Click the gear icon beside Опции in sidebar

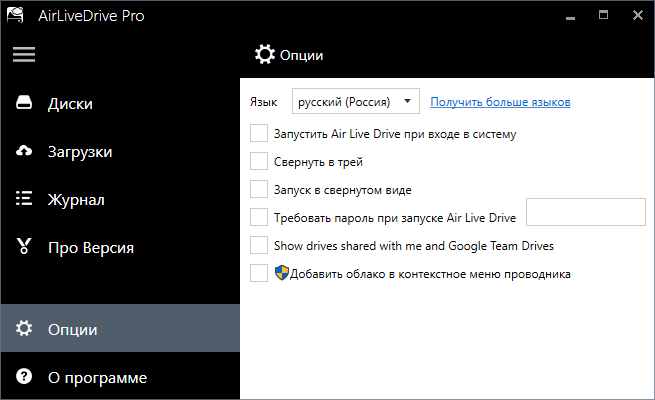click(25, 329)
